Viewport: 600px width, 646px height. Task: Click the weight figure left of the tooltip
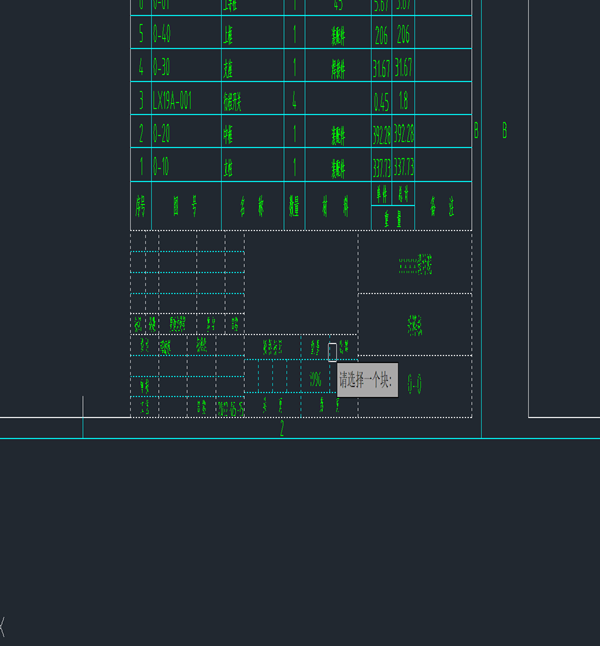(x=315, y=379)
